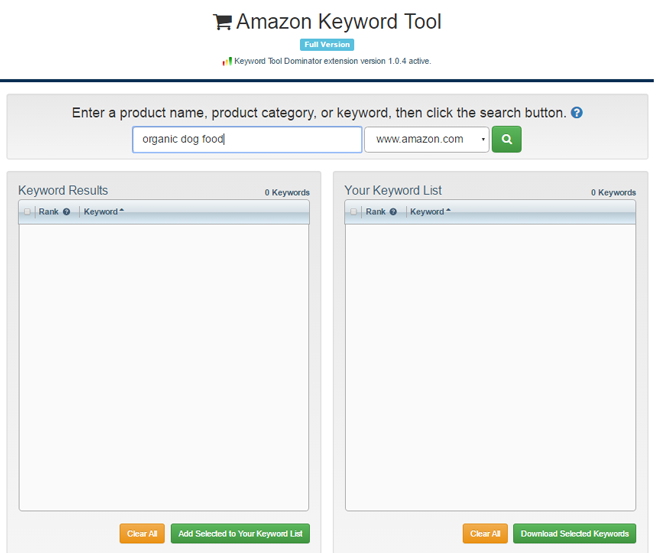Screen dimensions: 658x553
Task: Click the help icon beside search instructions
Action: pyautogui.click(x=577, y=112)
